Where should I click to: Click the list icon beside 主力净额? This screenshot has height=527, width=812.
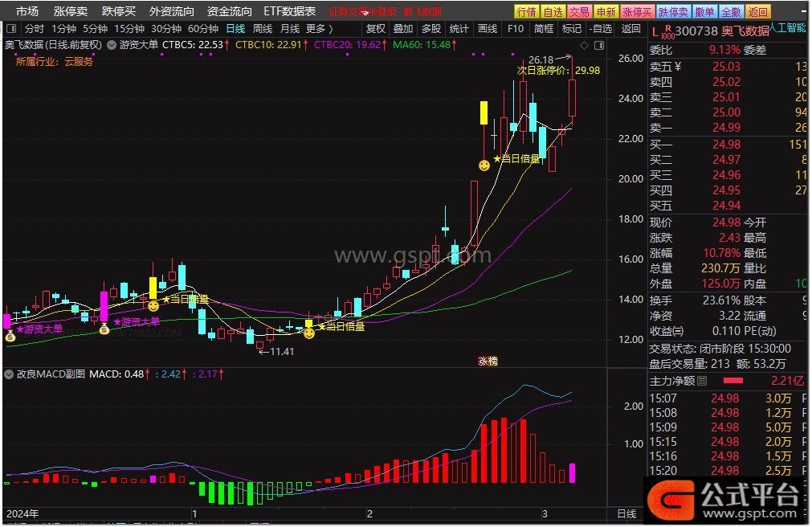(x=702, y=382)
